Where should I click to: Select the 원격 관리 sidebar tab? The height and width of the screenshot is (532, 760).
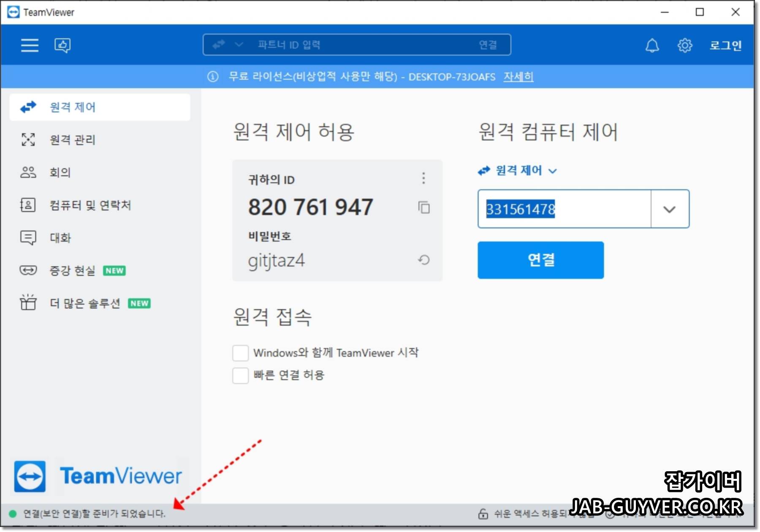click(100, 140)
